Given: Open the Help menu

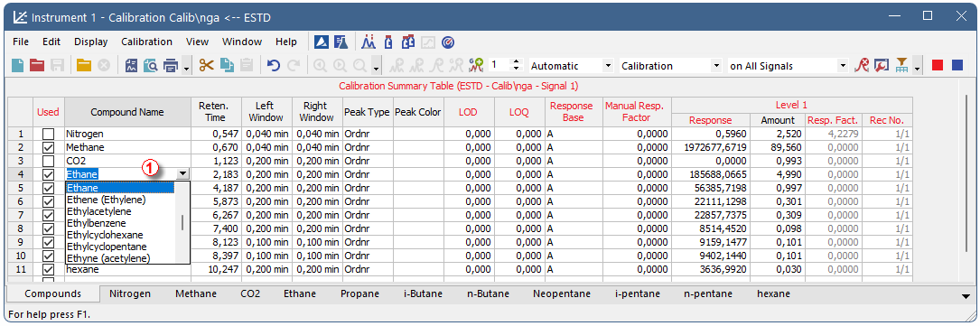Looking at the screenshot, I should point(286,42).
